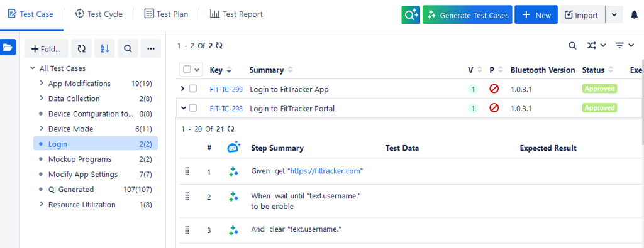This screenshot has width=644, height=248.
Task: Open the Import dropdown arrow
Action: click(614, 15)
